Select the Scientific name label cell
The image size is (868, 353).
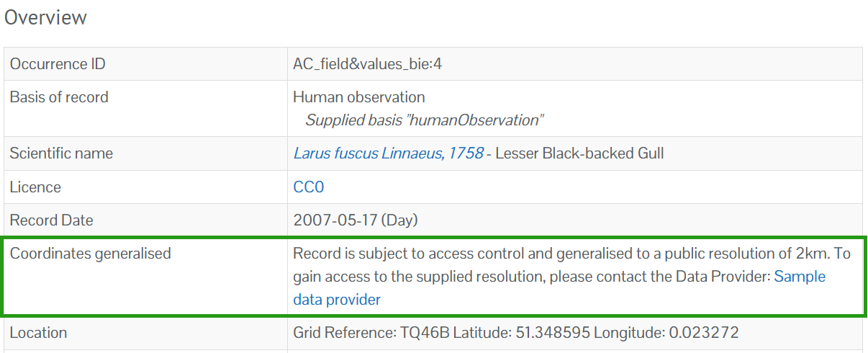click(146, 153)
